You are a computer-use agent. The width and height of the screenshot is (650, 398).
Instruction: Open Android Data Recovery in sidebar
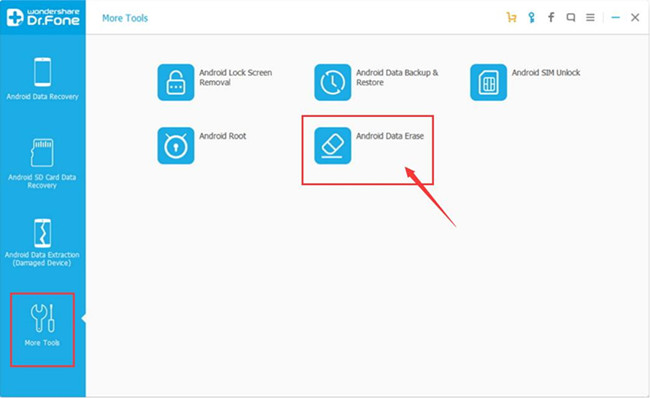tap(42, 79)
